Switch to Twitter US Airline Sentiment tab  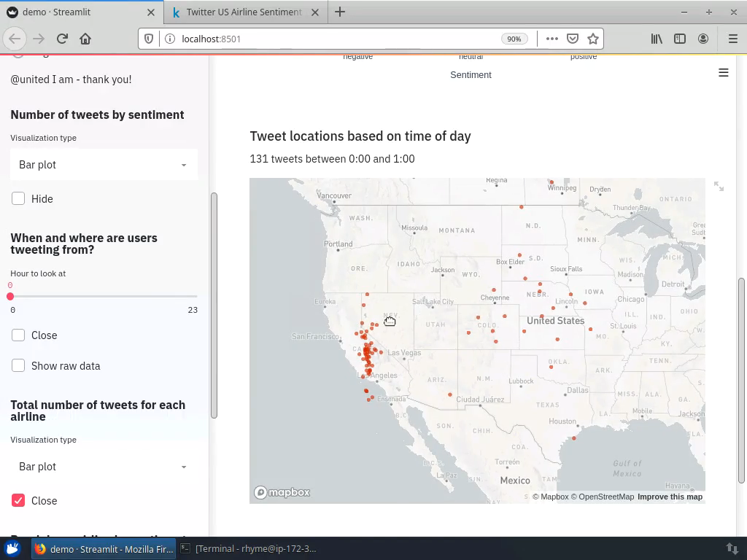tap(245, 12)
